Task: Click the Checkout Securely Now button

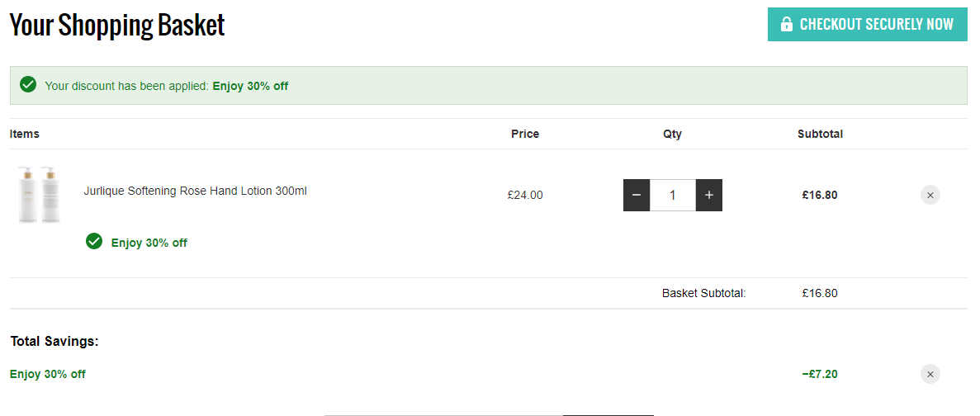Action: click(867, 25)
